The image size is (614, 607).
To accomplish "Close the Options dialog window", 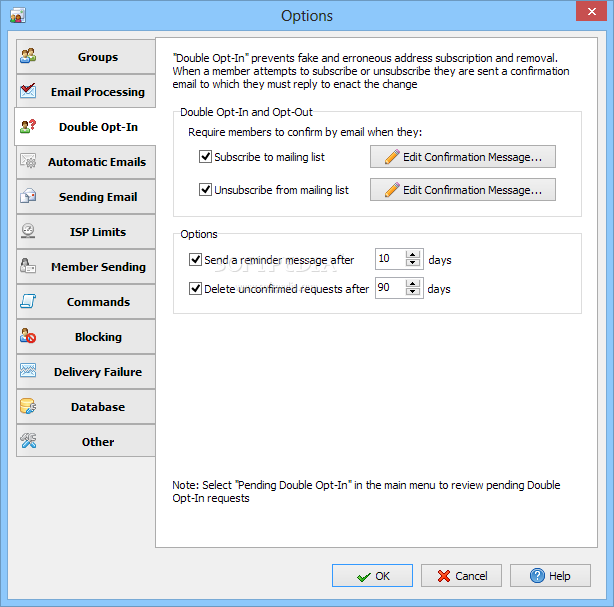I will (x=591, y=11).
